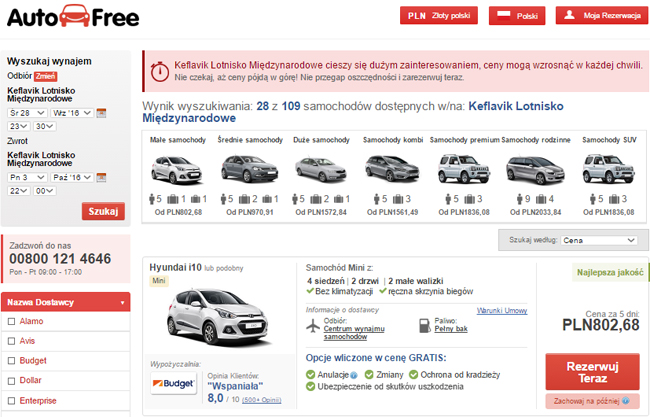Screen dimensions: 650x417
Task: Click the AutoFree car logo
Action: click(x=73, y=17)
